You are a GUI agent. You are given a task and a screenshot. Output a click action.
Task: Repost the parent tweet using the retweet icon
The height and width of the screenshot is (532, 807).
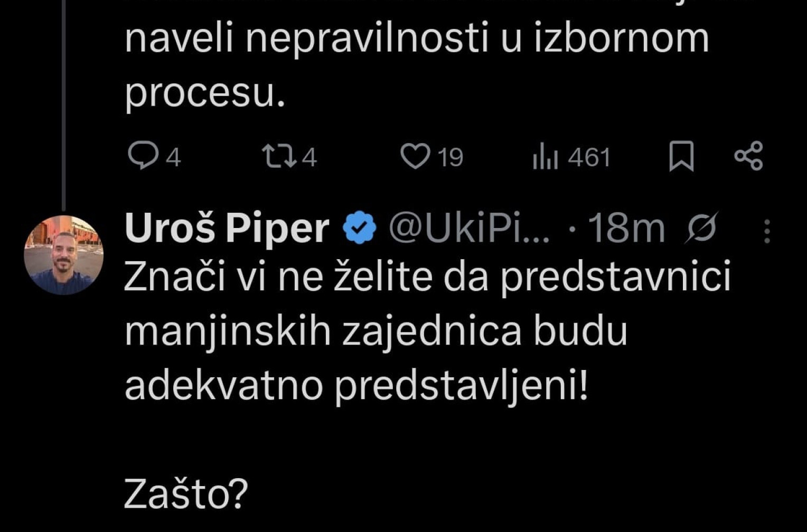279,157
